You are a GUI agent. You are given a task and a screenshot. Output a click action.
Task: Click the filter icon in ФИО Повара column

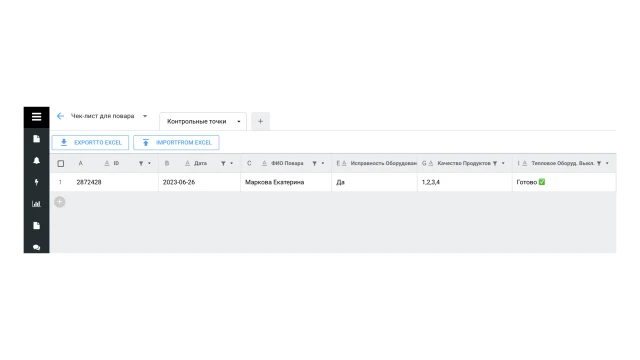point(314,163)
